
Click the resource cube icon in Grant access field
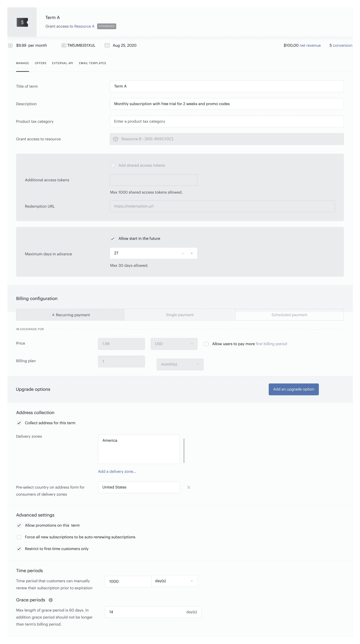116,139
